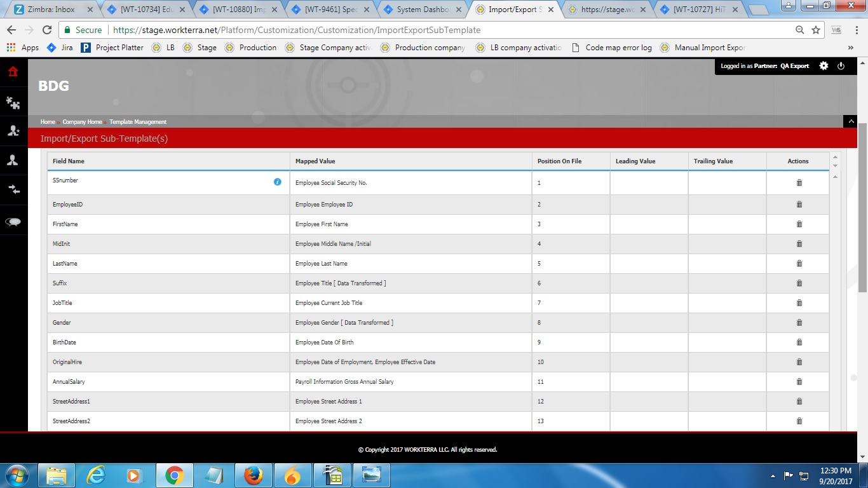Screen dimensions: 868x488
Task: Click the info icon beside SSnumber
Action: tap(277, 182)
